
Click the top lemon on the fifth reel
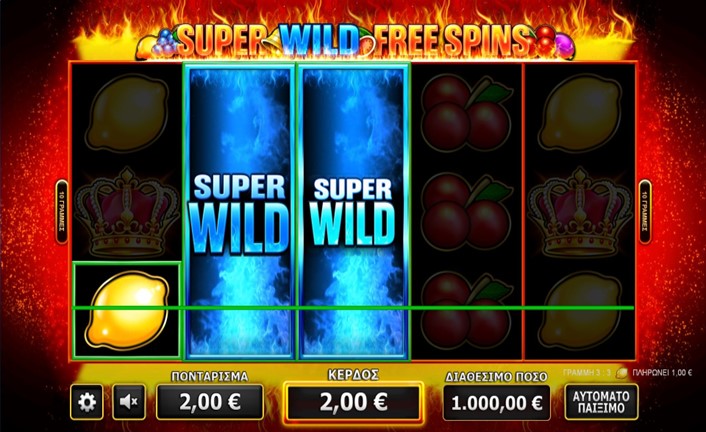pos(581,113)
